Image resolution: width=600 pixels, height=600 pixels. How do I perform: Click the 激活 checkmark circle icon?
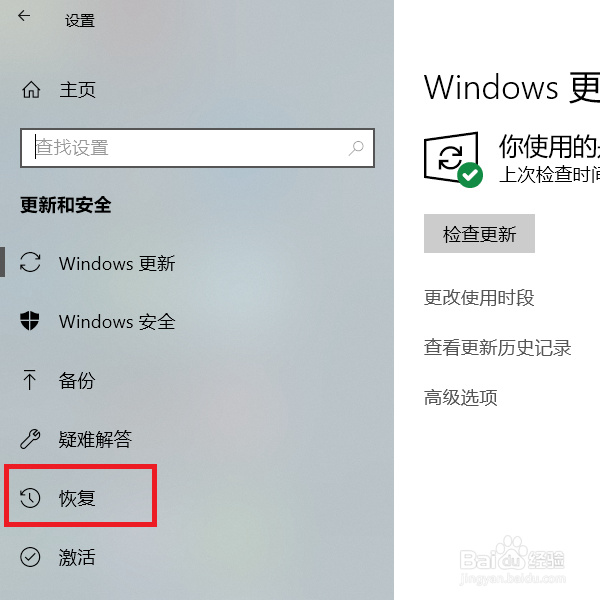pos(30,557)
